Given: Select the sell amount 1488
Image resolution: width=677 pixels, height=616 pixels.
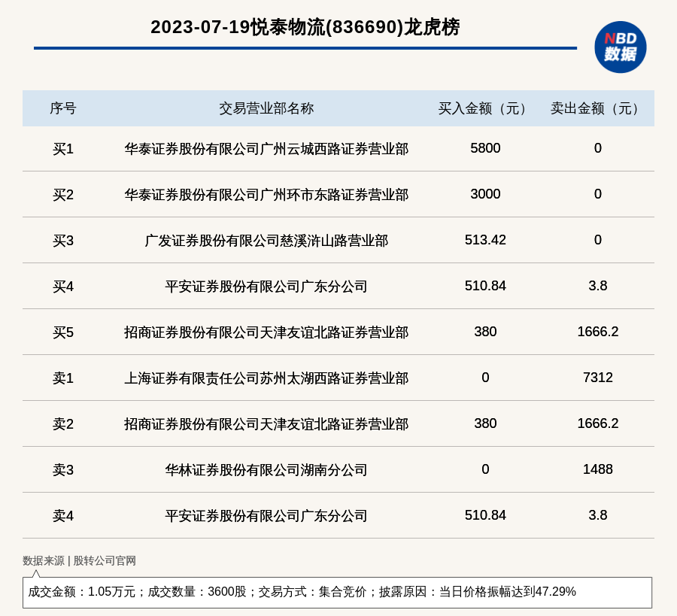Looking at the screenshot, I should pyautogui.click(x=597, y=469).
